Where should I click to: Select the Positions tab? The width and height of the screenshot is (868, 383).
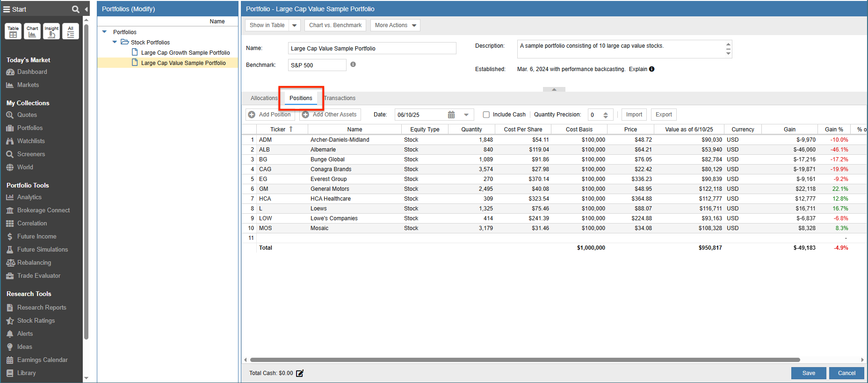pos(301,98)
